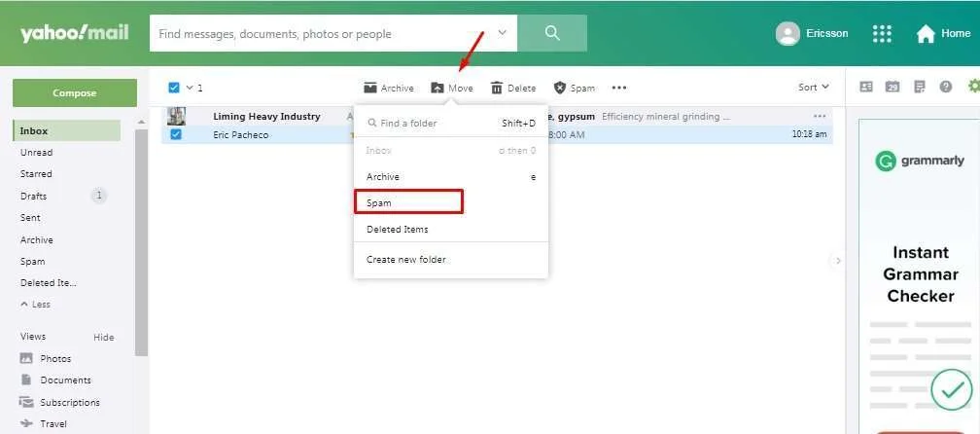Uncheck the Eric Pacheco message checkbox
This screenshot has width=980, height=434.
(176, 134)
